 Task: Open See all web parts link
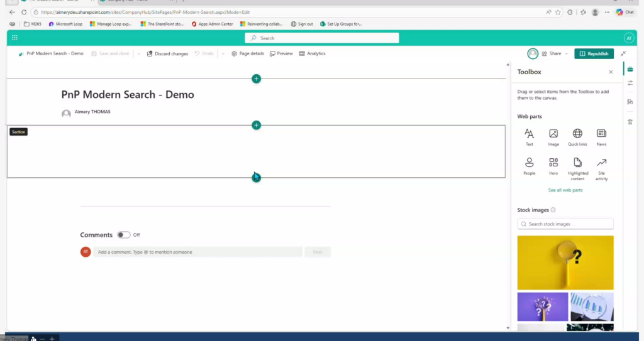pyautogui.click(x=565, y=190)
